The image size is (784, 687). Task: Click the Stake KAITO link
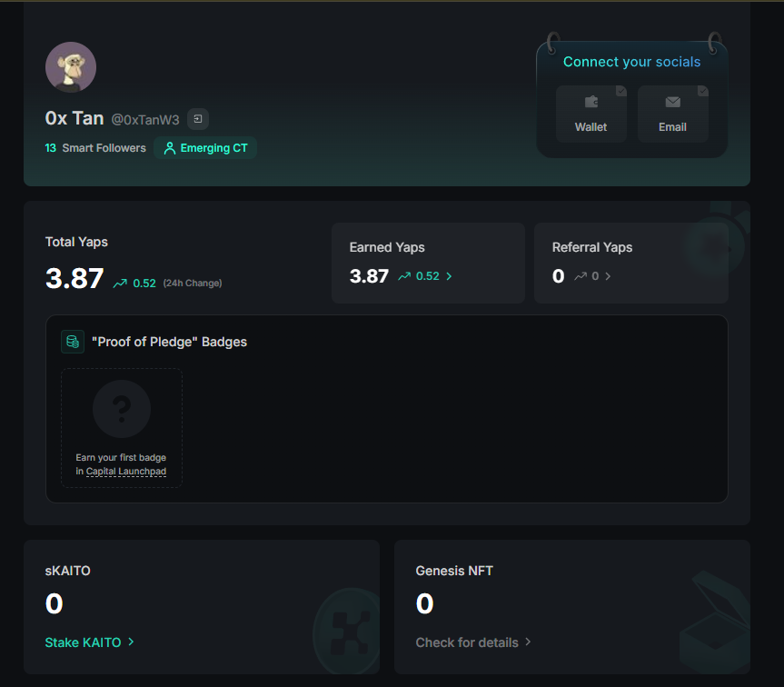(83, 642)
